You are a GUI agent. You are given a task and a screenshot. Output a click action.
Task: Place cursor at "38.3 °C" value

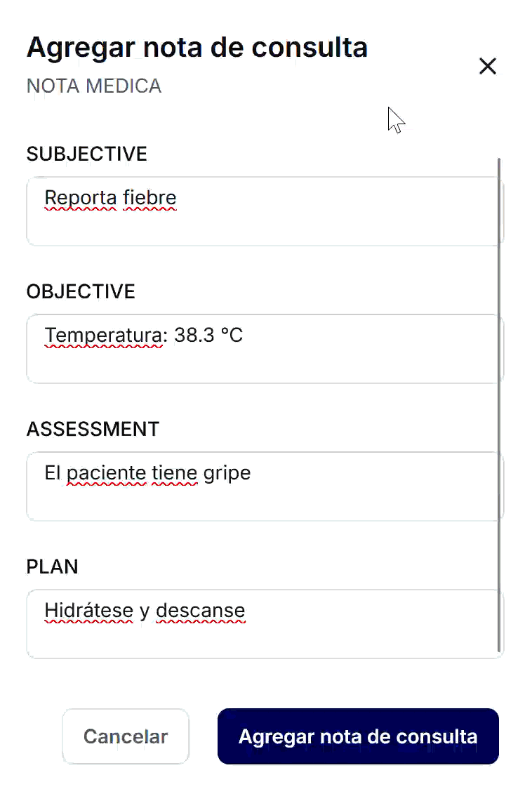tap(208, 335)
